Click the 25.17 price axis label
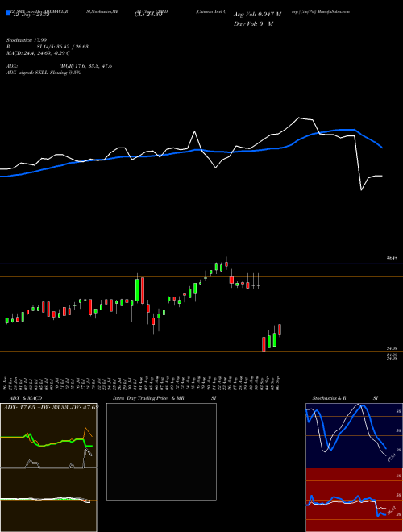 pos(392,259)
